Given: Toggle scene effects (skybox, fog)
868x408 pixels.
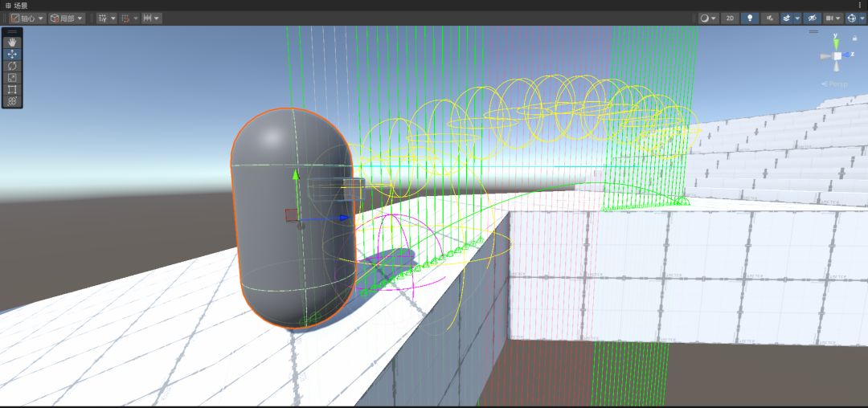Looking at the screenshot, I should [787, 18].
